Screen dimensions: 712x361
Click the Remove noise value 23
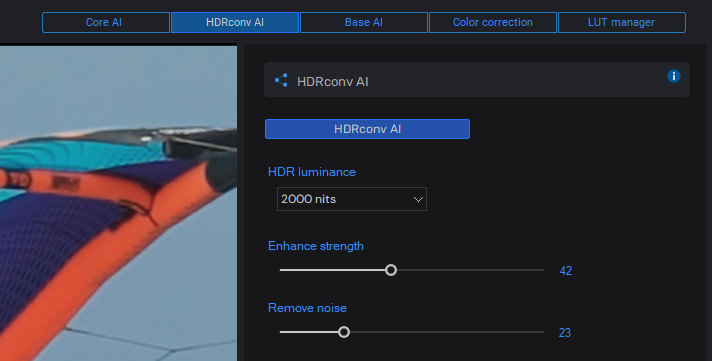pos(564,333)
